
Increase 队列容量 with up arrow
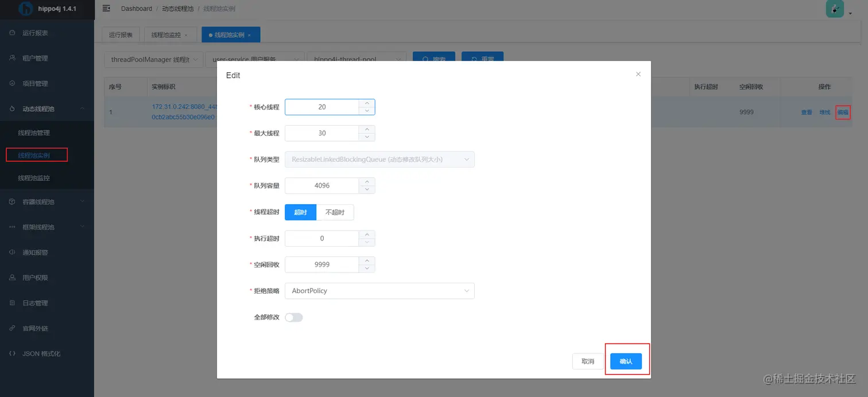coord(367,182)
